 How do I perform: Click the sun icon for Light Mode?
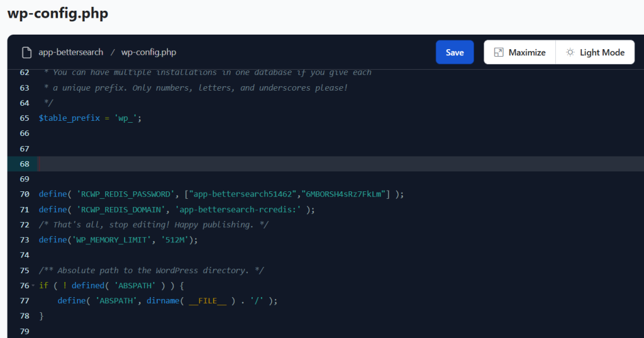click(570, 52)
